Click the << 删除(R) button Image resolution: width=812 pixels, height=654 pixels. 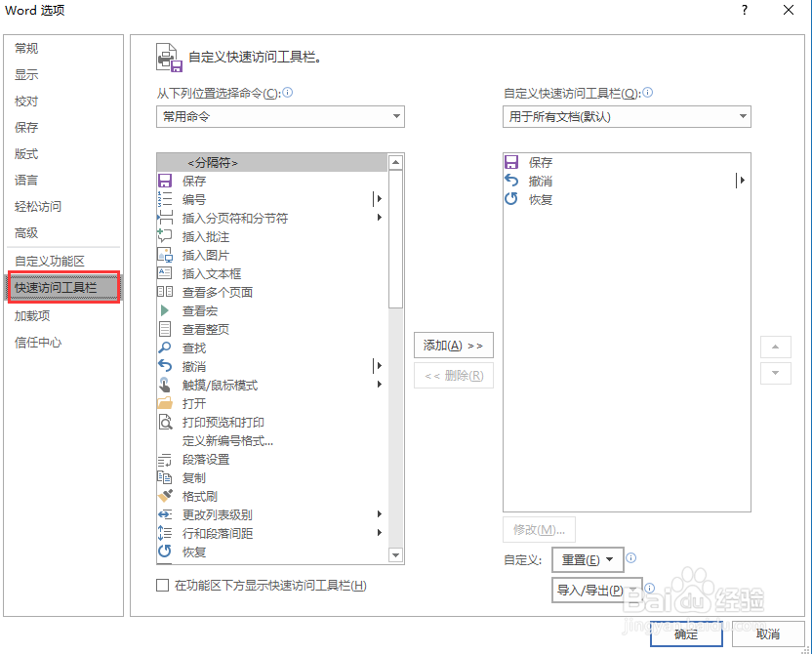tap(454, 376)
